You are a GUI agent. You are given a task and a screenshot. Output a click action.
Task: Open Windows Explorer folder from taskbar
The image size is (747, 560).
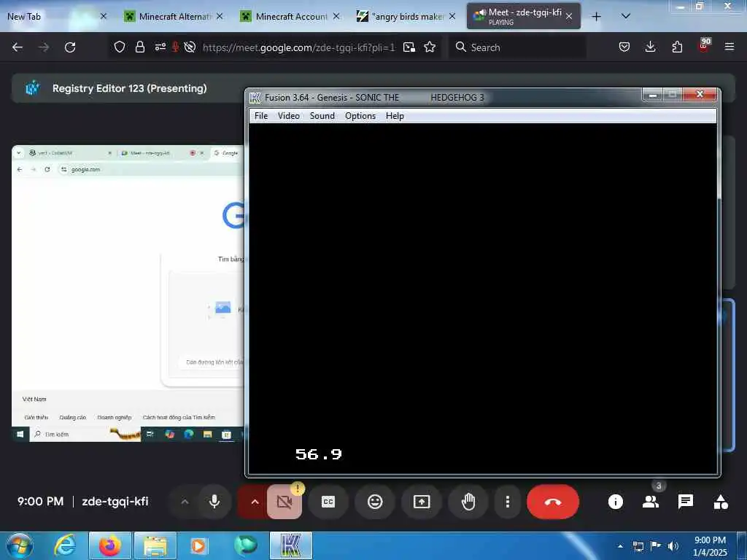coord(155,545)
